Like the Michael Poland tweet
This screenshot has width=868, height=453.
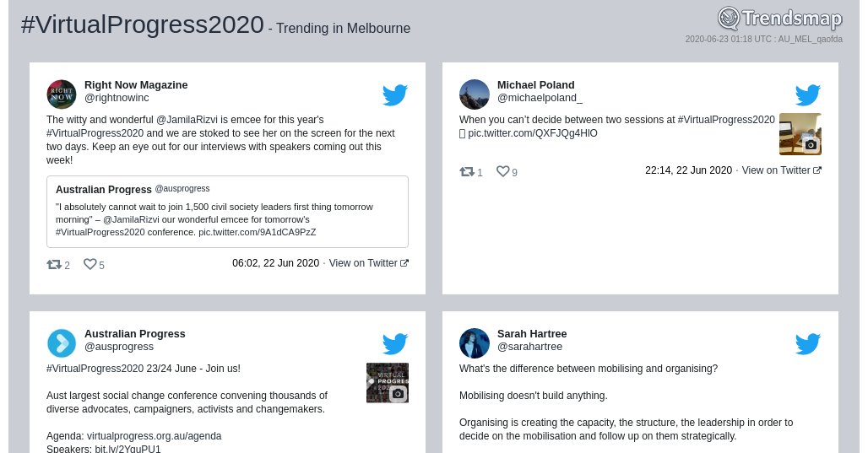click(502, 171)
